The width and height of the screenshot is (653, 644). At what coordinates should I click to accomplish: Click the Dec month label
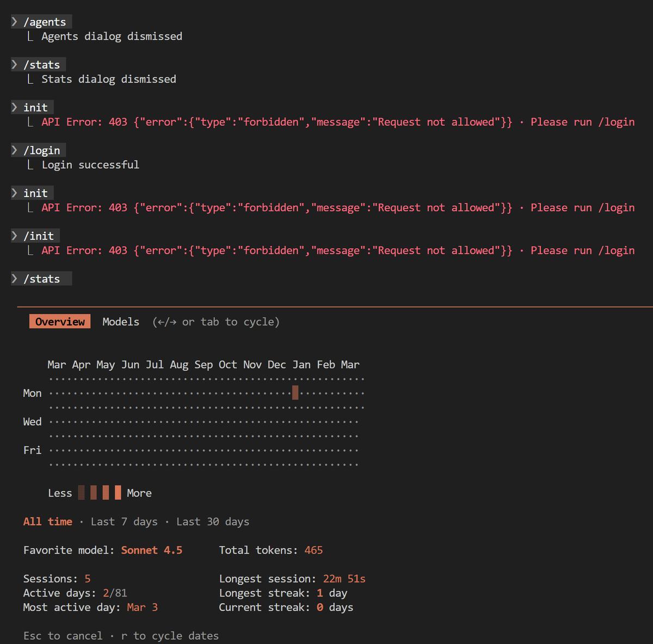(277, 365)
